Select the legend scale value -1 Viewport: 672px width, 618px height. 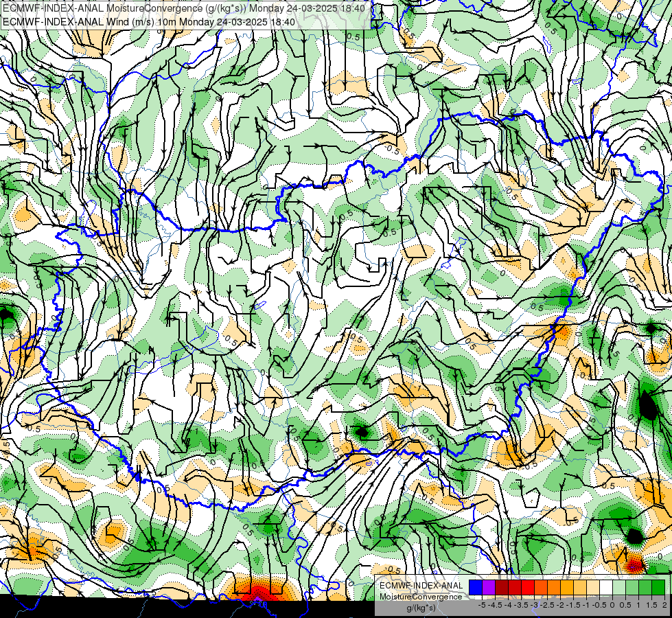point(586,605)
